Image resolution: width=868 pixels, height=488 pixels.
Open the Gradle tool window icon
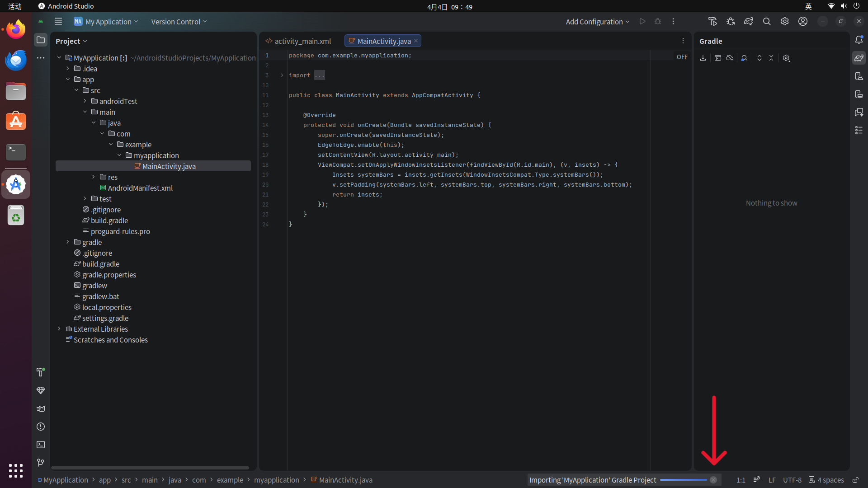point(859,58)
